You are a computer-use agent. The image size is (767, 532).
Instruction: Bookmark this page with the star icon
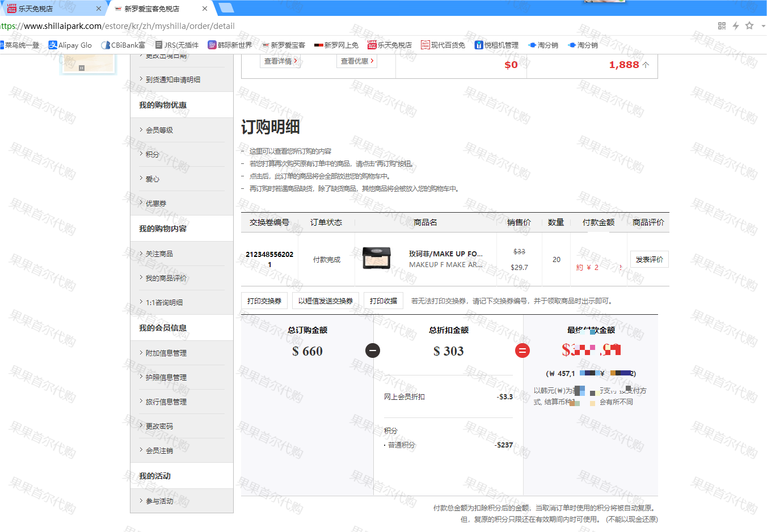749,26
